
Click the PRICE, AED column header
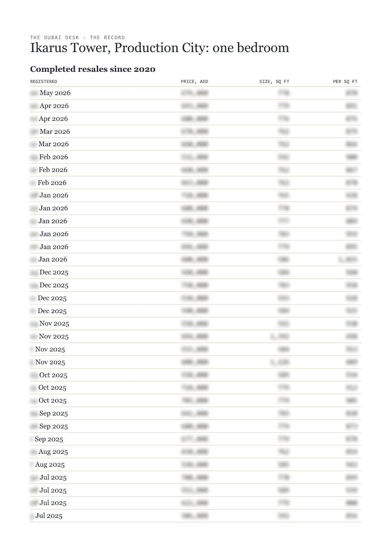click(194, 81)
